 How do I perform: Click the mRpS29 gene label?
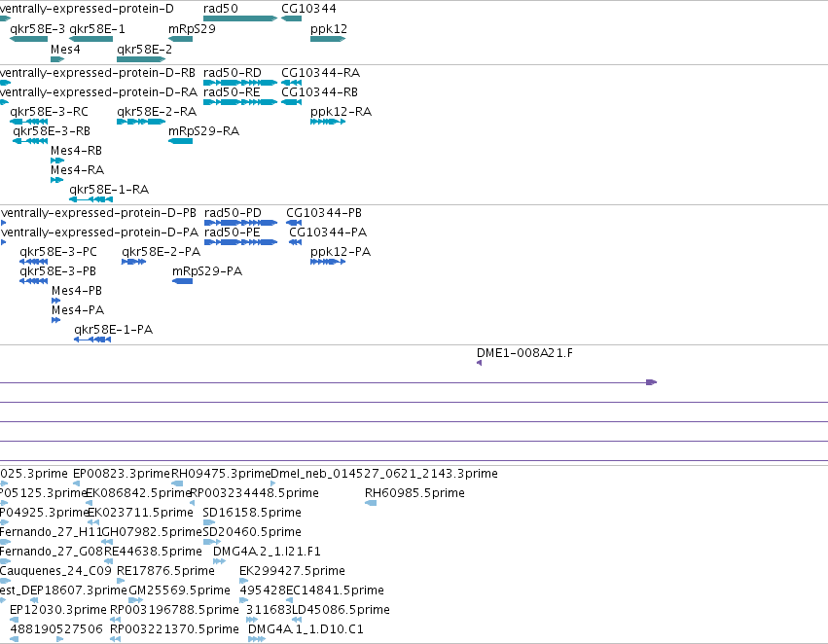[x=192, y=28]
